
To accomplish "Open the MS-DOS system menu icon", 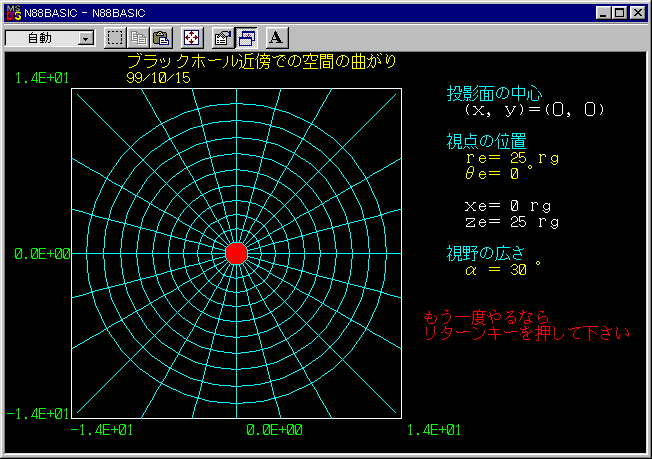I will (13, 13).
